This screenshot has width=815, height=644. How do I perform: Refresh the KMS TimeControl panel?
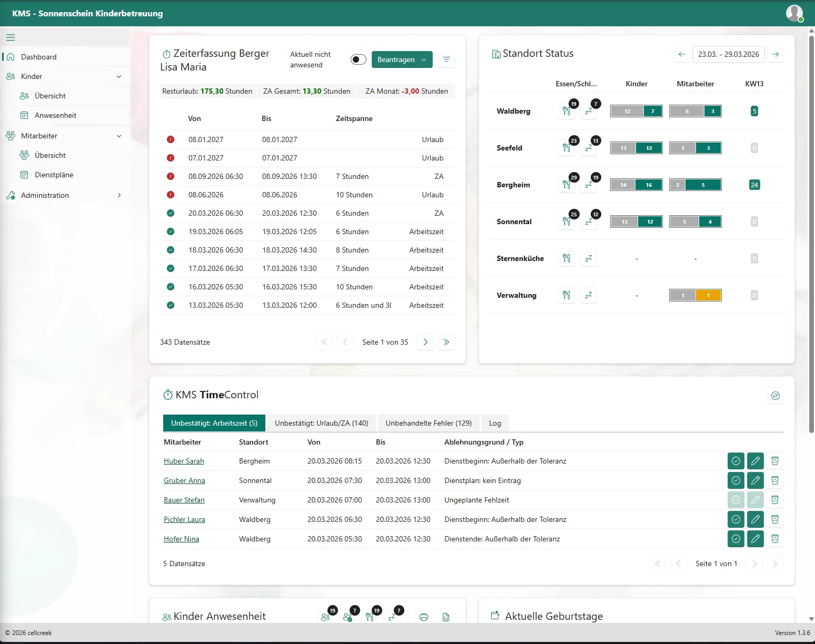pos(775,395)
